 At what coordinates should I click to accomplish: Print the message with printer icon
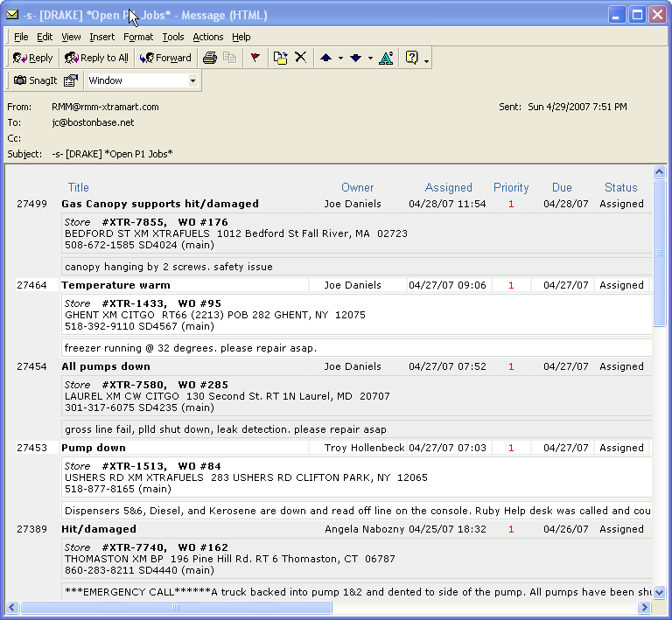(x=210, y=58)
